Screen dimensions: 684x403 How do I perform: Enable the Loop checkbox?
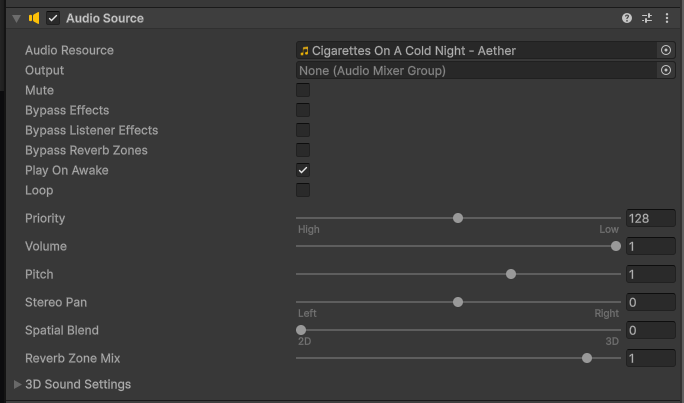[x=303, y=190]
